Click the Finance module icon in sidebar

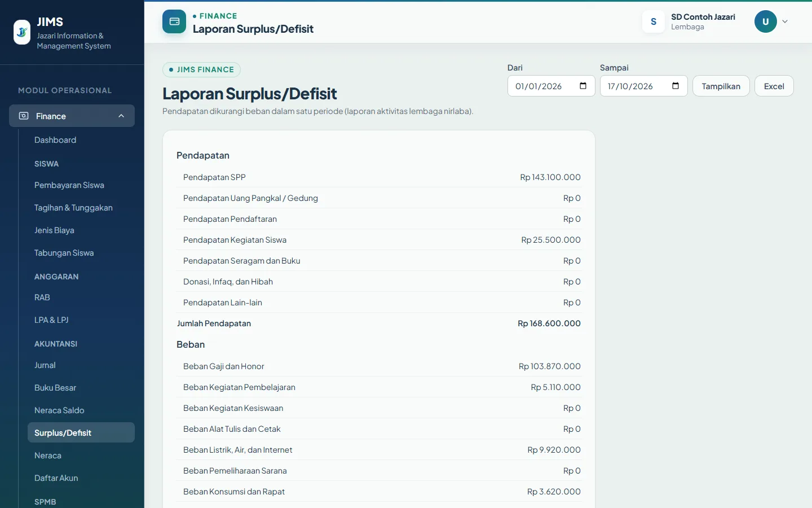tap(24, 116)
